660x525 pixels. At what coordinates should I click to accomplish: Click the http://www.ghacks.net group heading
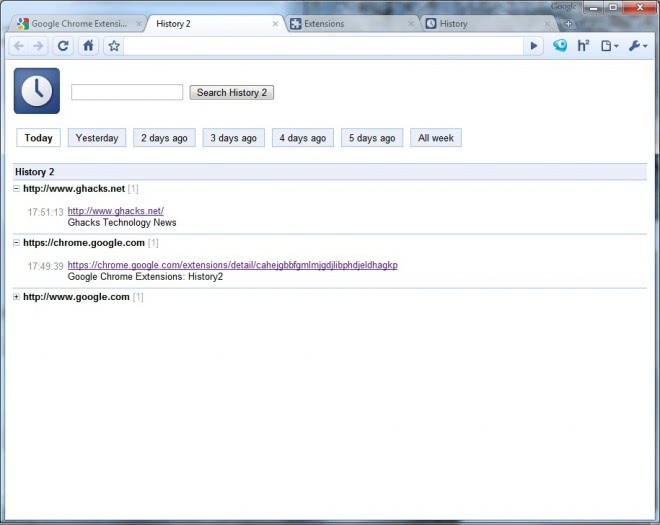coord(74,189)
